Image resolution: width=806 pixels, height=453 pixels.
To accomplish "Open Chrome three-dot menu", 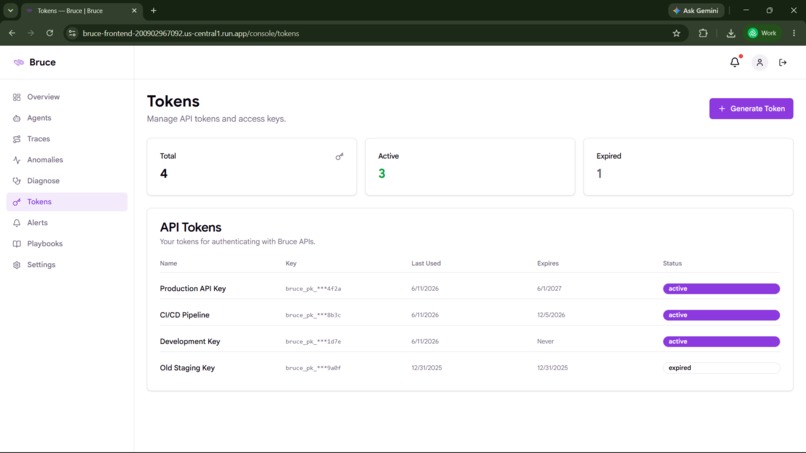I will 794,33.
